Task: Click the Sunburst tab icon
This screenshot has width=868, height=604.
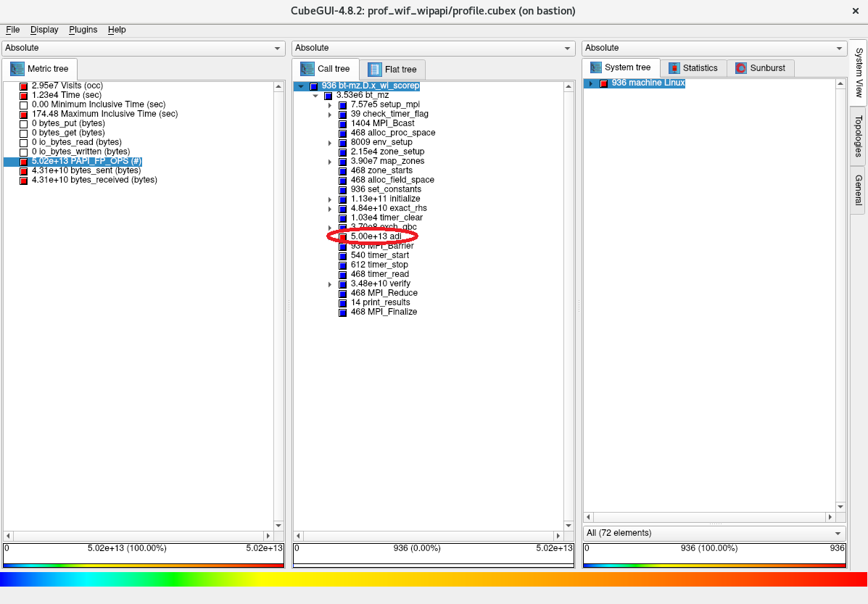Action: [x=740, y=68]
